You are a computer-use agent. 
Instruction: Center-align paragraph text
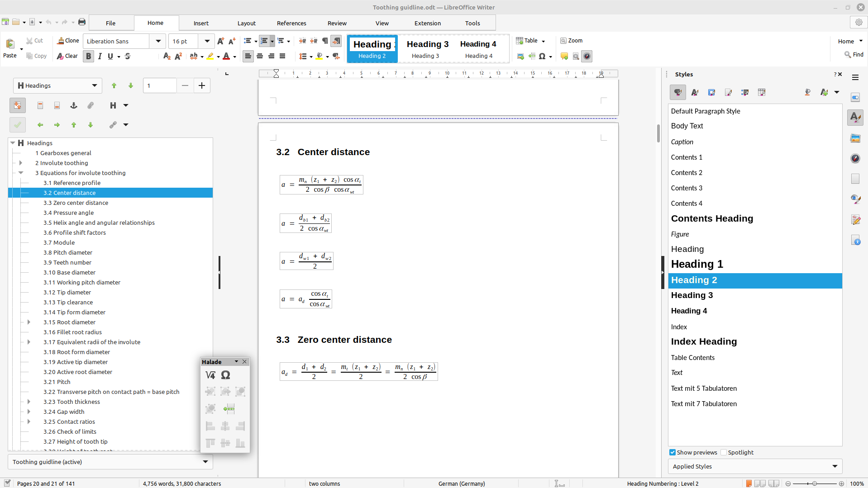click(x=260, y=56)
